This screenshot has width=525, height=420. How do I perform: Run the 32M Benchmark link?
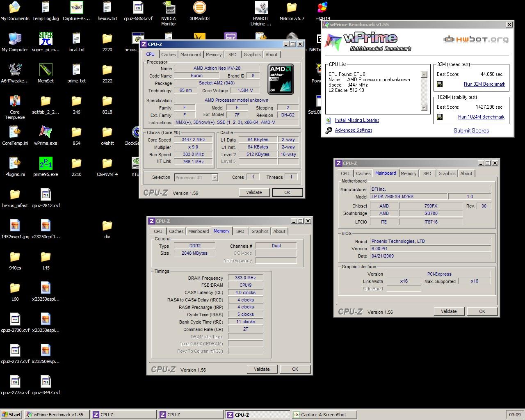coord(484,84)
